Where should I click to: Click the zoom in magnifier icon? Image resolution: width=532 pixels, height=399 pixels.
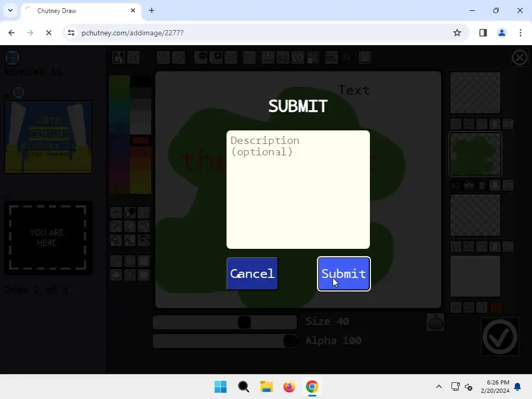(216, 57)
